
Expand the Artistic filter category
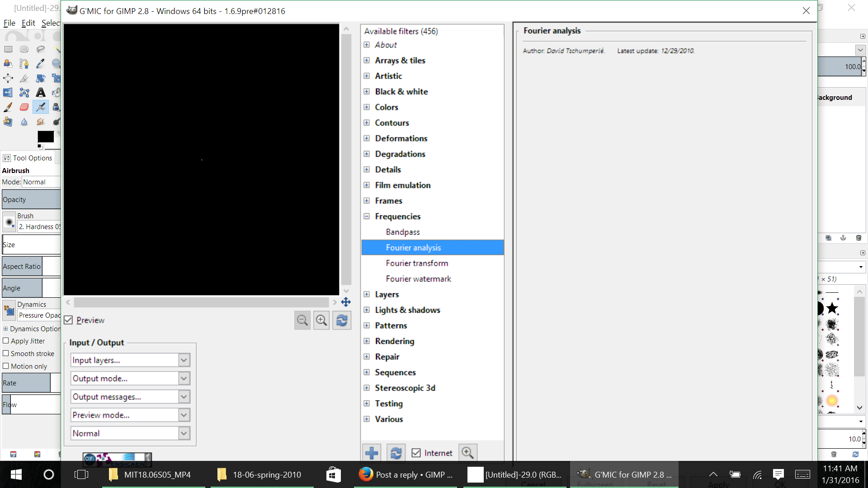367,76
